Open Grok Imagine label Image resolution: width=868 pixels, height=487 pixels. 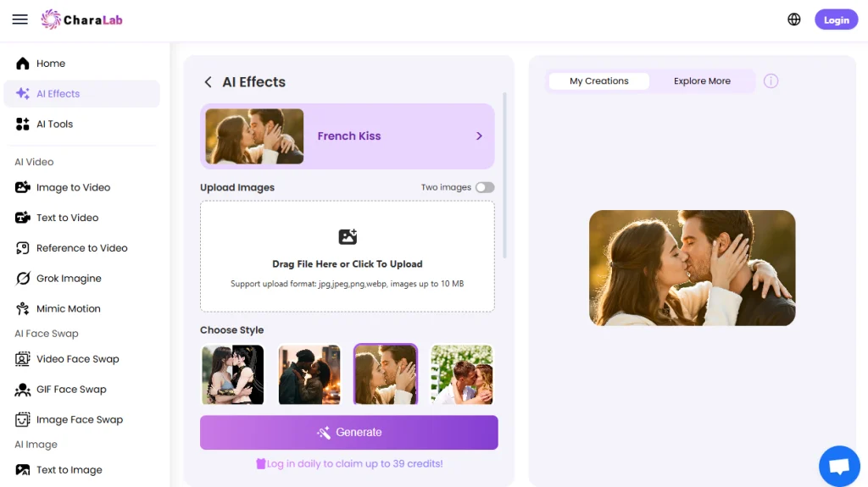tap(69, 279)
